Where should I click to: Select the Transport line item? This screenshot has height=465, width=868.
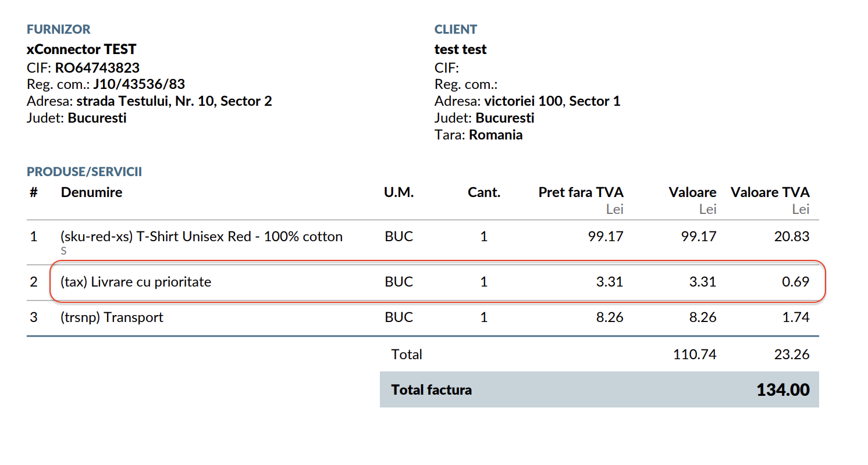[x=422, y=317]
